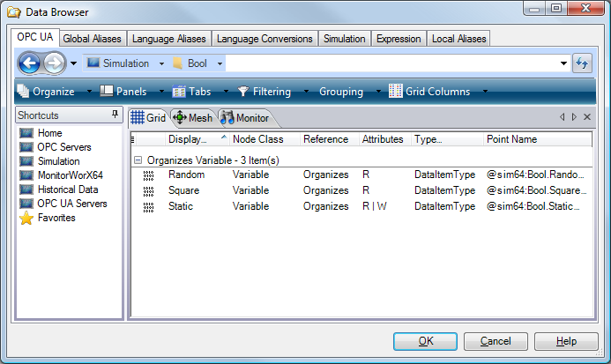Open Historical Data shortcut
Viewport: 611px width, 364px height.
(x=26, y=189)
